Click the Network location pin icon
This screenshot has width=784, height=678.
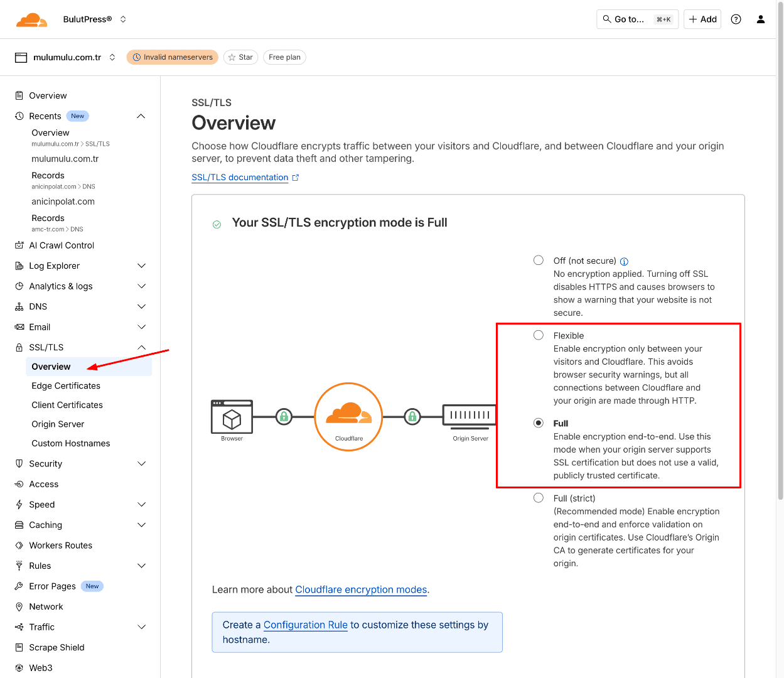(x=19, y=606)
